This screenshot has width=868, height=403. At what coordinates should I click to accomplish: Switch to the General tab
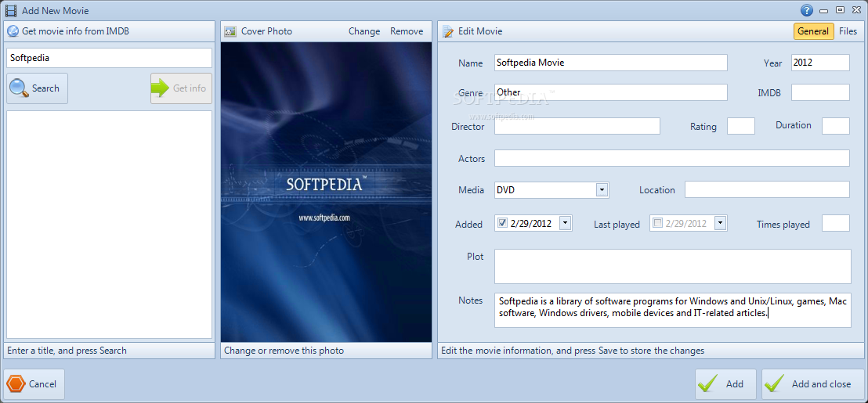(x=813, y=31)
